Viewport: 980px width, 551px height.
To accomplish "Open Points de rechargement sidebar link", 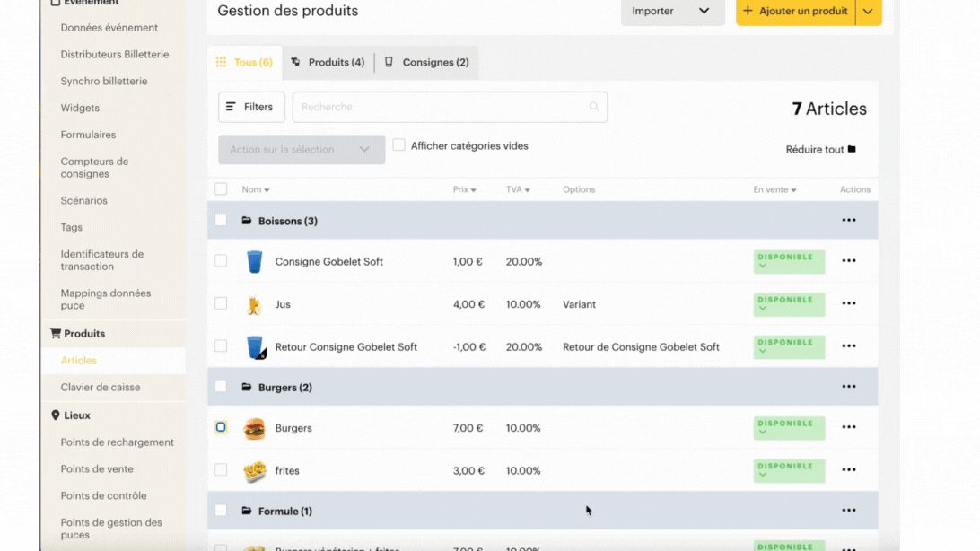I will [117, 442].
